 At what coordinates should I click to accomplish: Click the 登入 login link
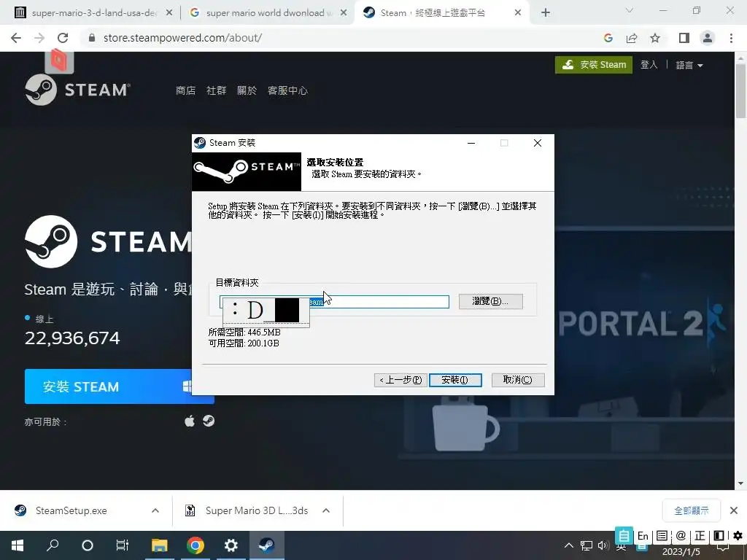[x=649, y=65]
